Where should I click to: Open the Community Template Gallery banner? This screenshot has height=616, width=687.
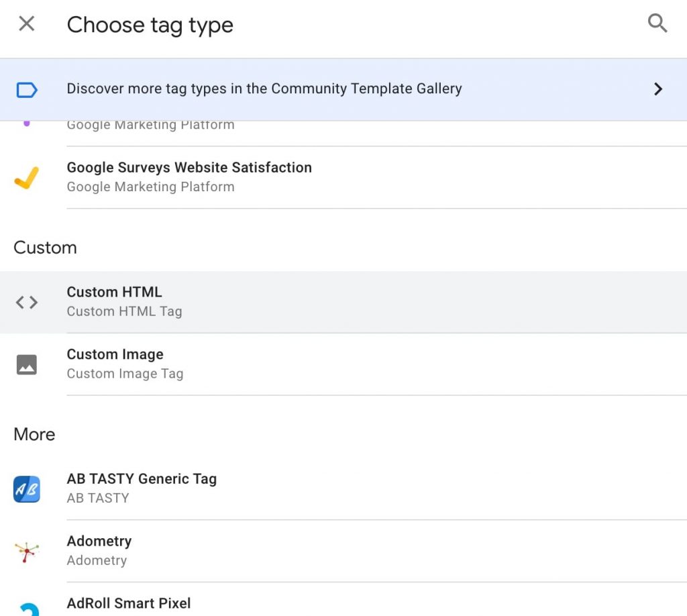(x=264, y=89)
